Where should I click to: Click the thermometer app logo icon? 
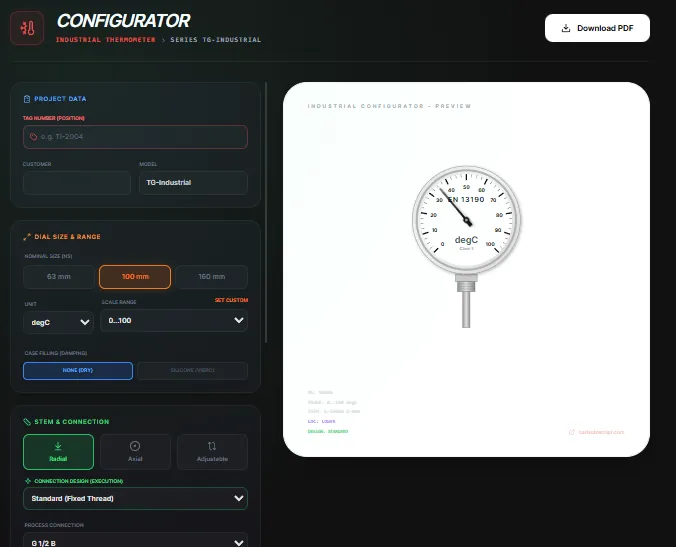tap(27, 28)
